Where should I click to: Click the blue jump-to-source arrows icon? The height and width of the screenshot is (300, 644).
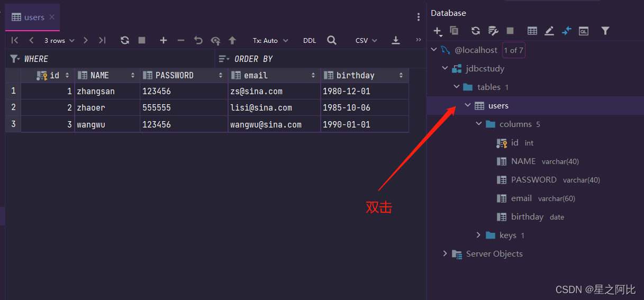click(567, 31)
